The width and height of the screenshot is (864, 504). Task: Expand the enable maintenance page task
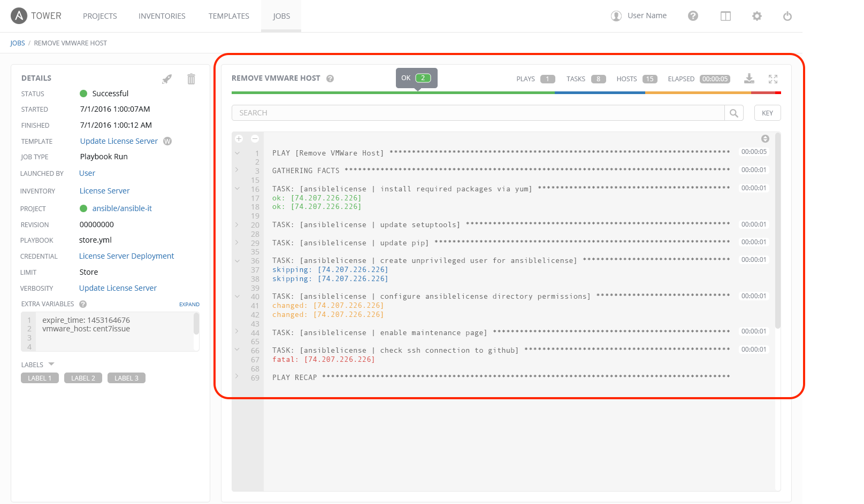(237, 331)
